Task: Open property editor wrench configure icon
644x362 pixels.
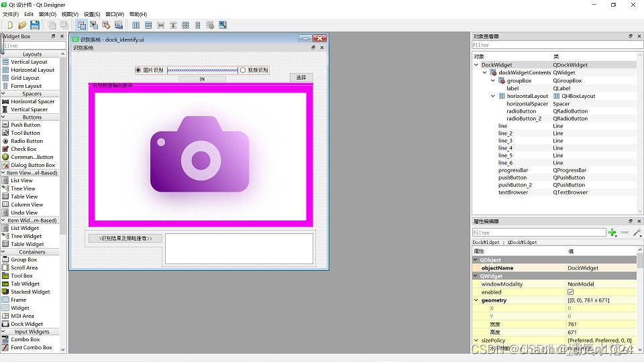Action: 637,233
